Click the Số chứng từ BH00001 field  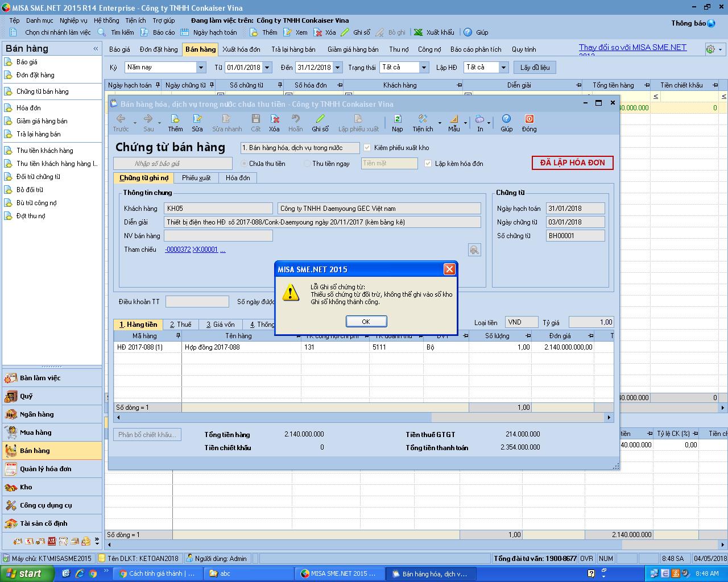[575, 236]
